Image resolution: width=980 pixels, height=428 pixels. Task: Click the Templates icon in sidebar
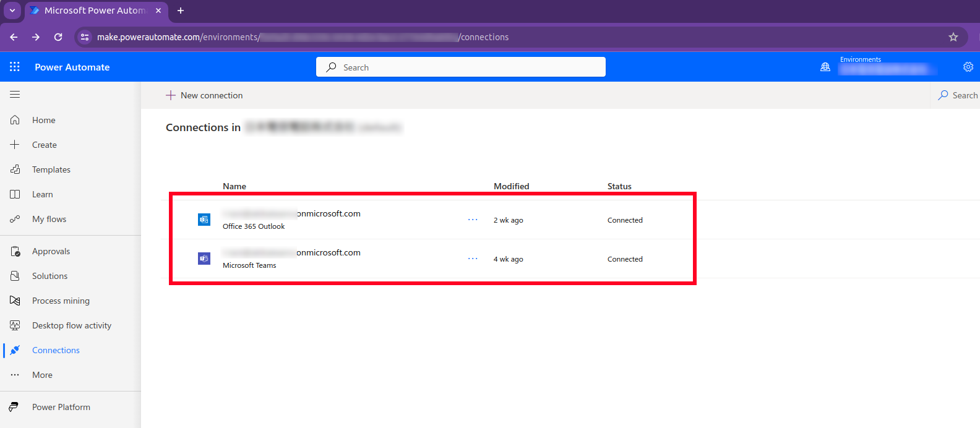(x=15, y=169)
